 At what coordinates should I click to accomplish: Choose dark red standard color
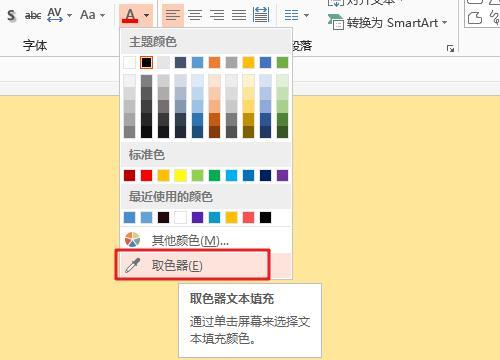coord(130,175)
